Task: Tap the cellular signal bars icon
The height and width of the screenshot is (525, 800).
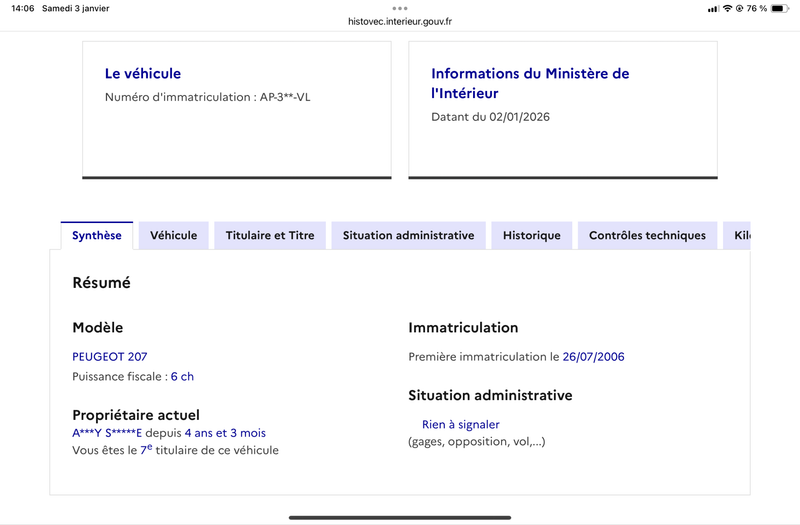Action: click(712, 8)
